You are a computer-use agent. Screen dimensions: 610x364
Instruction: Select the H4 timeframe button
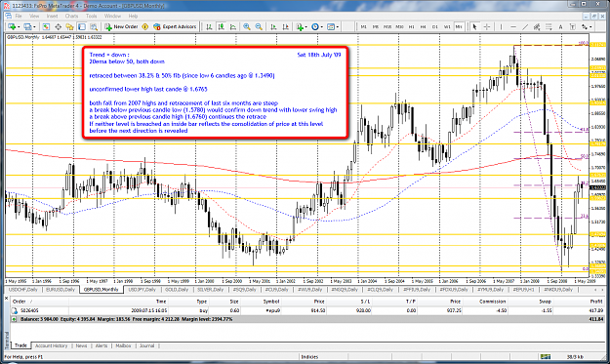(423, 26)
